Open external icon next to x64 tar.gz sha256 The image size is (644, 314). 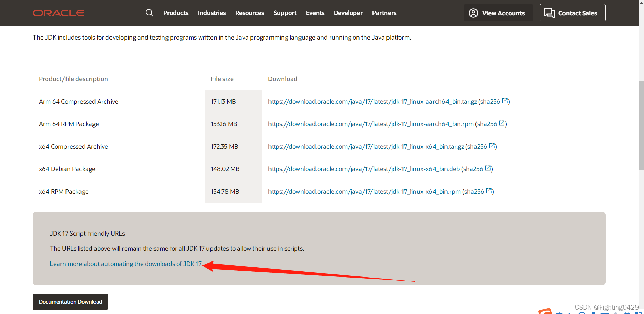492,146
